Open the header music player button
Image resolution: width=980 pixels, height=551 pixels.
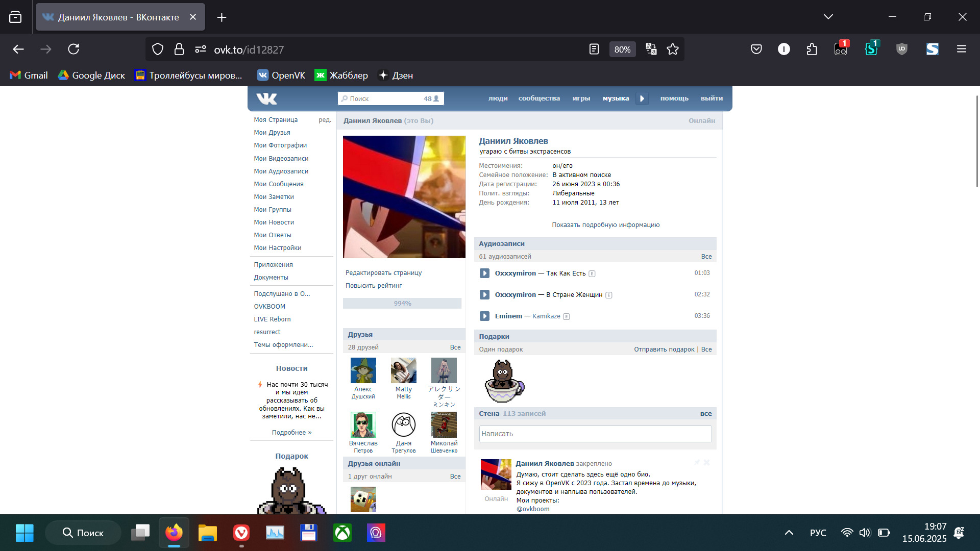tap(642, 98)
